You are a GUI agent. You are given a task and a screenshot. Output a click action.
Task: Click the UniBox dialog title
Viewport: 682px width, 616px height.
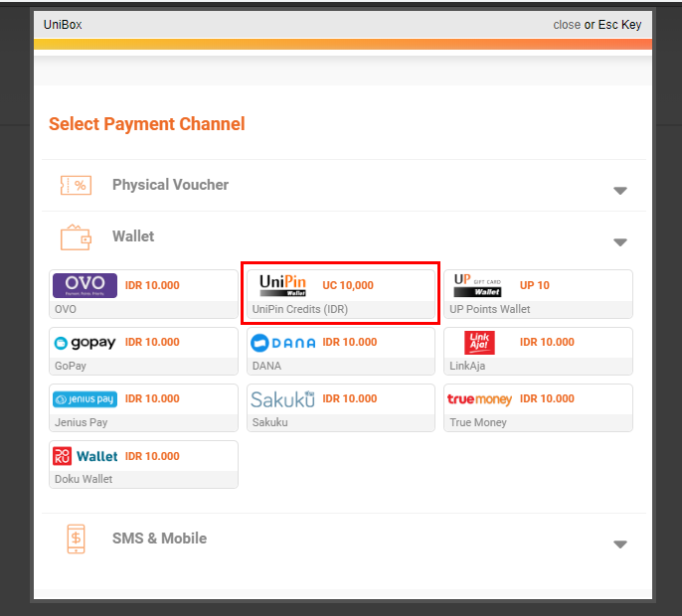pos(63,25)
